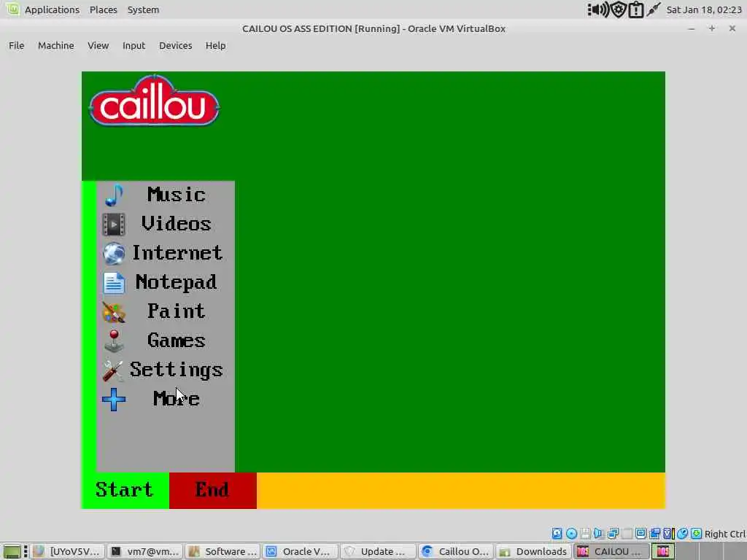
Task: Click the show desktop icon on taskbar
Action: pos(12,551)
